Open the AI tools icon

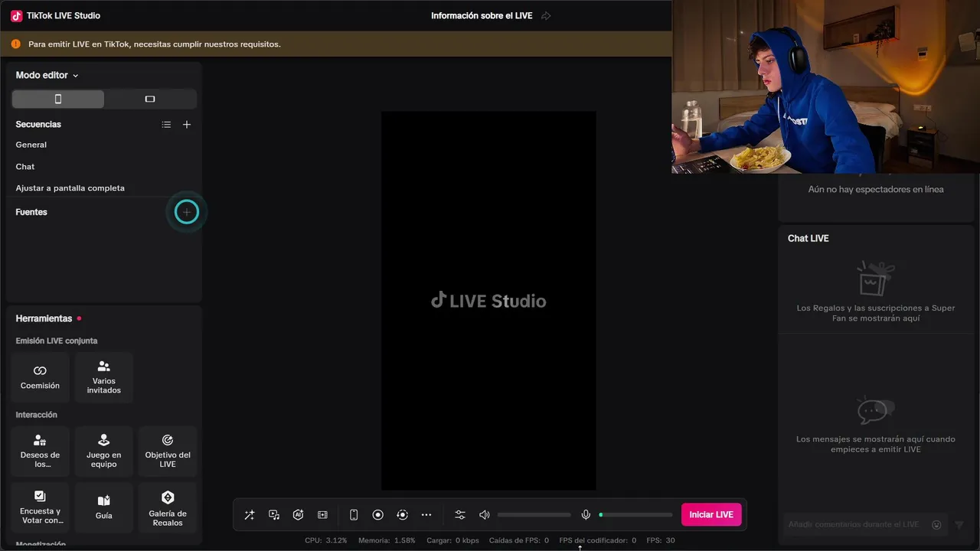click(x=299, y=515)
